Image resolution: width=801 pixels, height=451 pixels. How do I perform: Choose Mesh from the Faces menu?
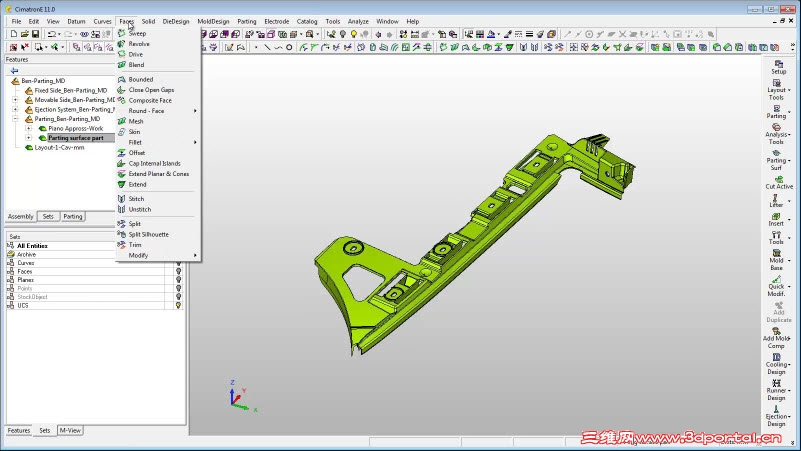pos(136,121)
